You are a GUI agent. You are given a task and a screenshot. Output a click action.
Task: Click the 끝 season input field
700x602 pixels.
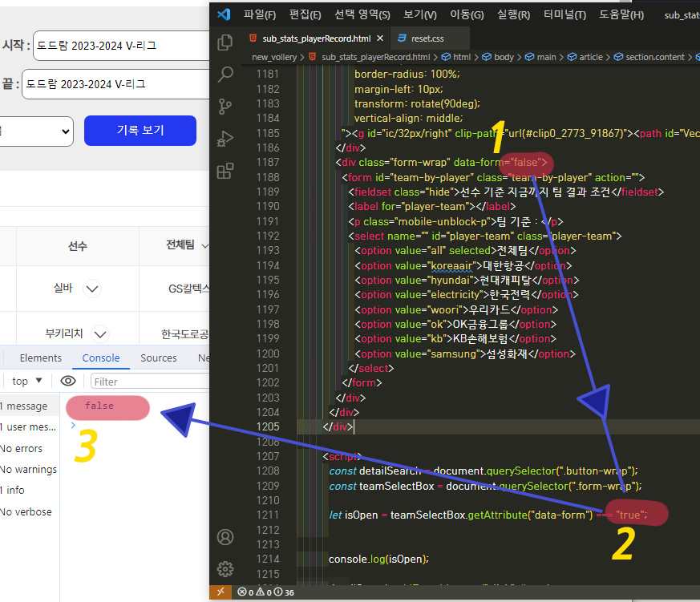[116, 84]
